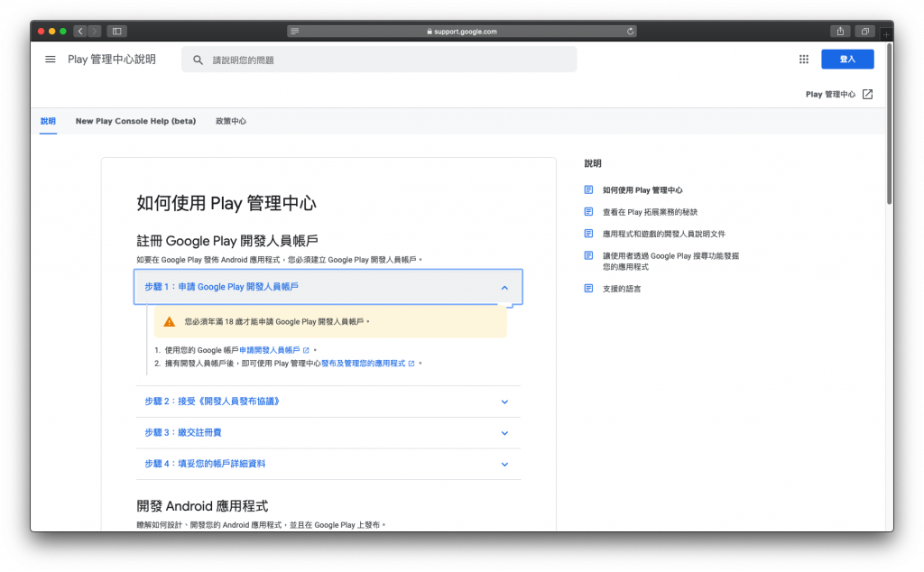This screenshot has height=572, width=924.
Task: Open the hamburger main menu
Action: (x=51, y=60)
